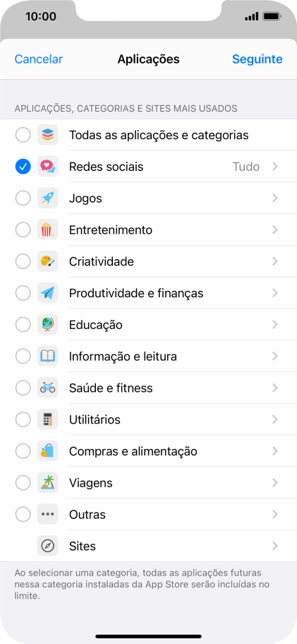
Task: Tap the Educação globe icon
Action: 47,325
